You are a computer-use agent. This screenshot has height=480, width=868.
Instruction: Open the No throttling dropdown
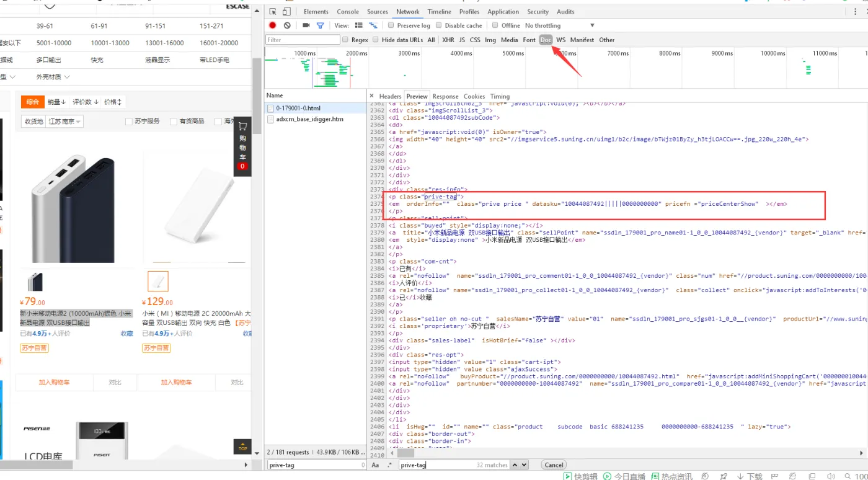pos(560,25)
